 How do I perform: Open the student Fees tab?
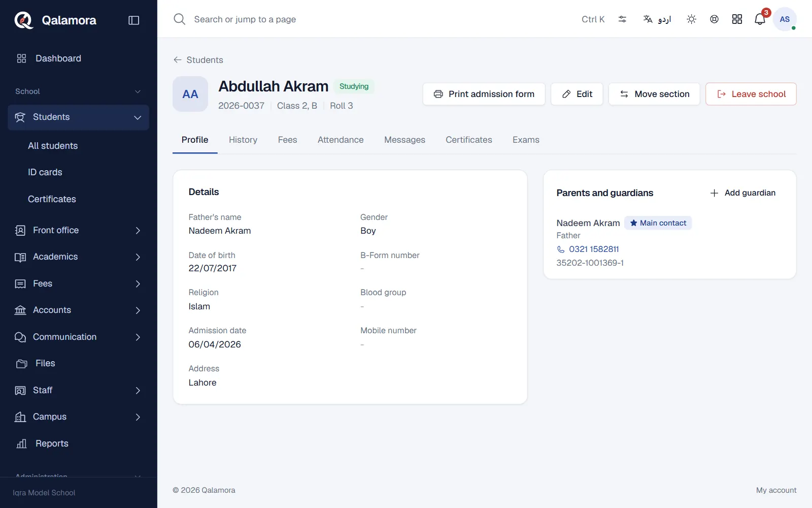pyautogui.click(x=287, y=140)
